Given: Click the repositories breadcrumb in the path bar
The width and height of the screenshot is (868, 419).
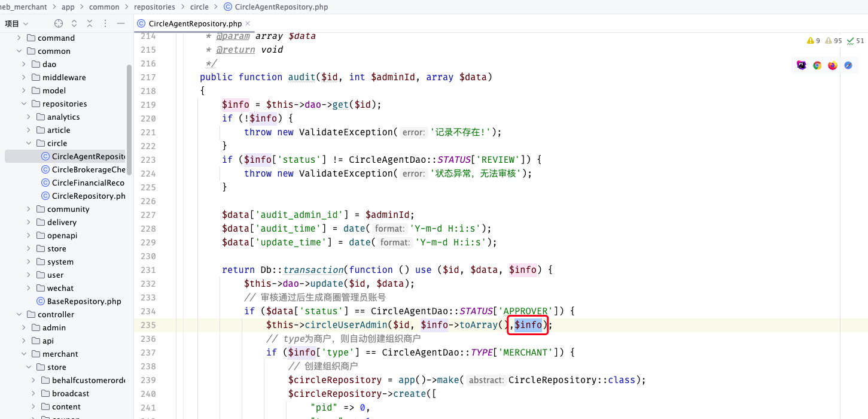Looking at the screenshot, I should click(x=154, y=7).
